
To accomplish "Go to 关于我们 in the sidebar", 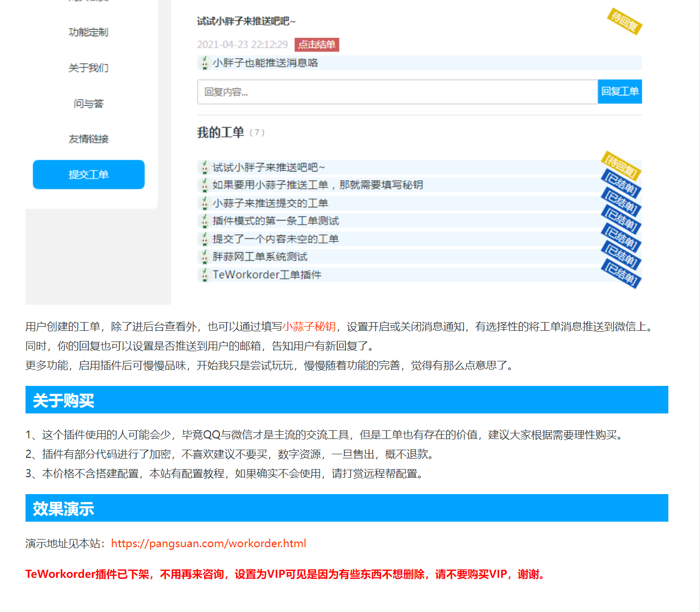I will coord(88,68).
